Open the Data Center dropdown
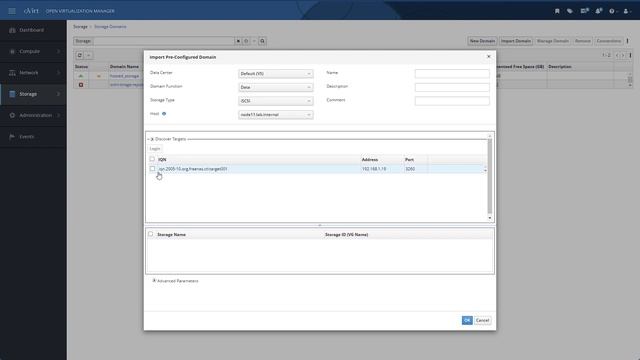 click(276, 73)
